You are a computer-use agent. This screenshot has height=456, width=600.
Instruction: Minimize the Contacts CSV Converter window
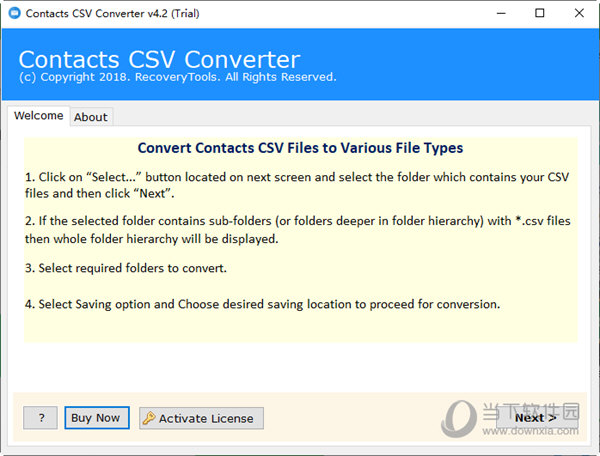(x=501, y=13)
